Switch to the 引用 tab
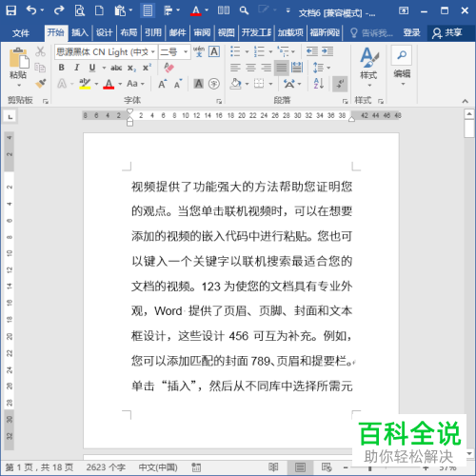Screen dimensions: 476x476 point(153,32)
